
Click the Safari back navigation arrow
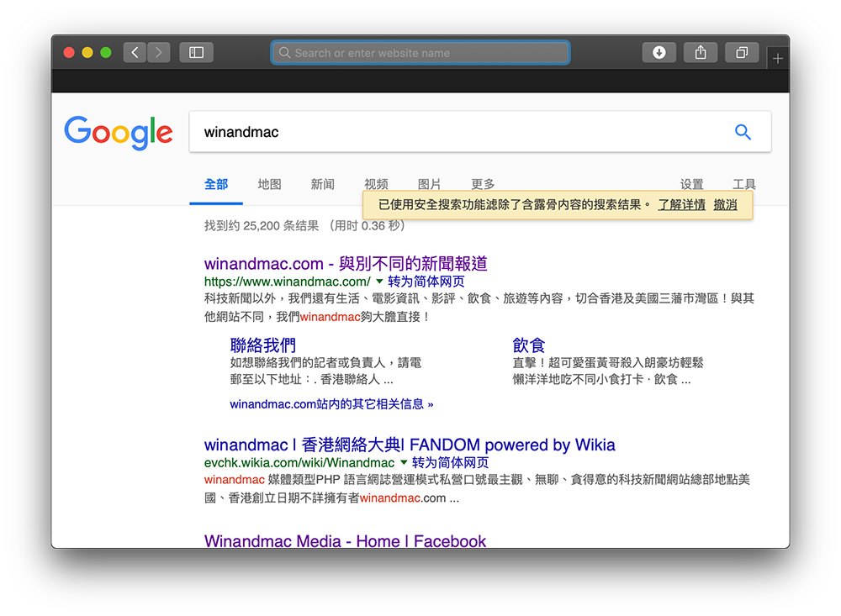tap(135, 53)
